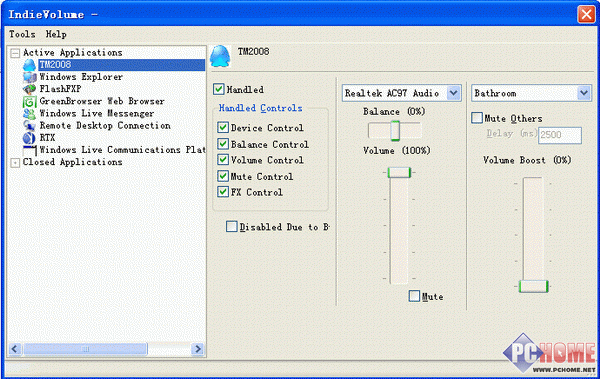This screenshot has width=600, height=379.
Task: Click the Handled Controls group label
Action: pyautogui.click(x=260, y=108)
